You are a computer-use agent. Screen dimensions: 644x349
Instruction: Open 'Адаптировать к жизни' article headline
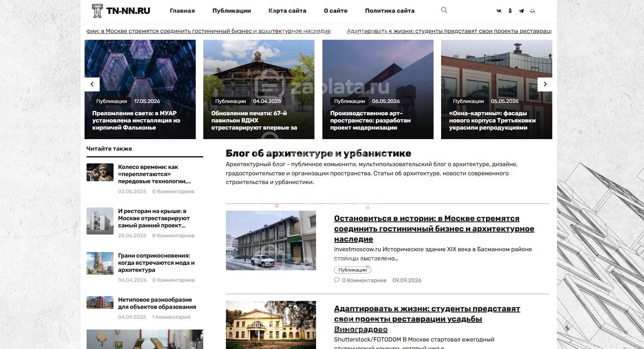pos(427,319)
